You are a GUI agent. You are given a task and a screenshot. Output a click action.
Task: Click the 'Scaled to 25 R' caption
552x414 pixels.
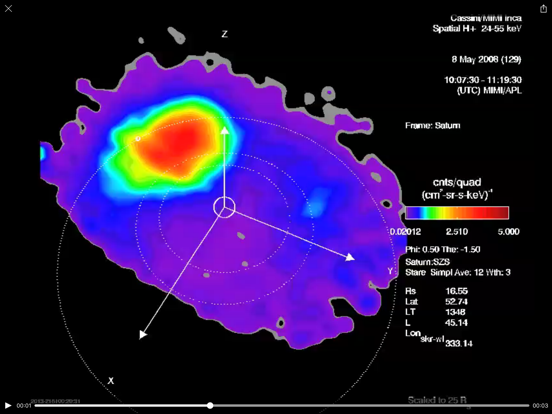pos(437,400)
